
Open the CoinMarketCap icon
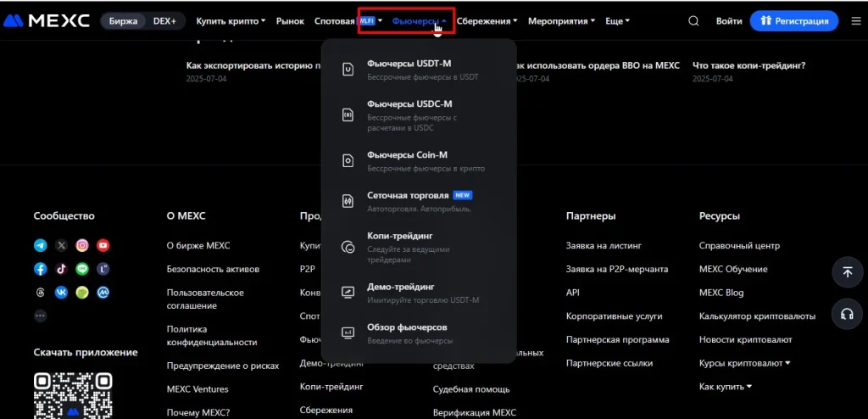[x=103, y=292]
